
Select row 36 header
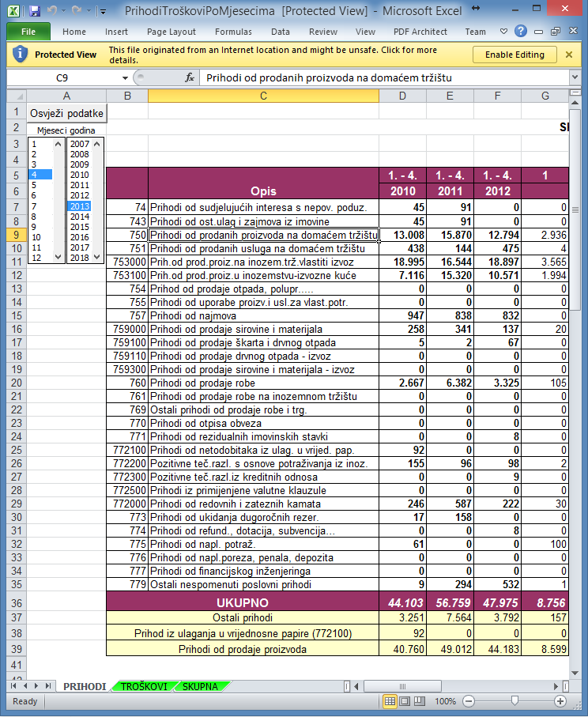pos(17,602)
